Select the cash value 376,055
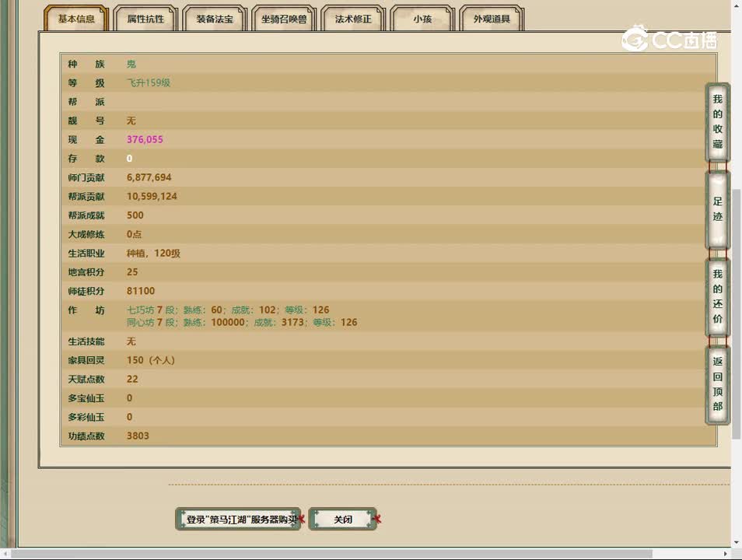Viewport: 742px width, 560px height. [x=145, y=140]
